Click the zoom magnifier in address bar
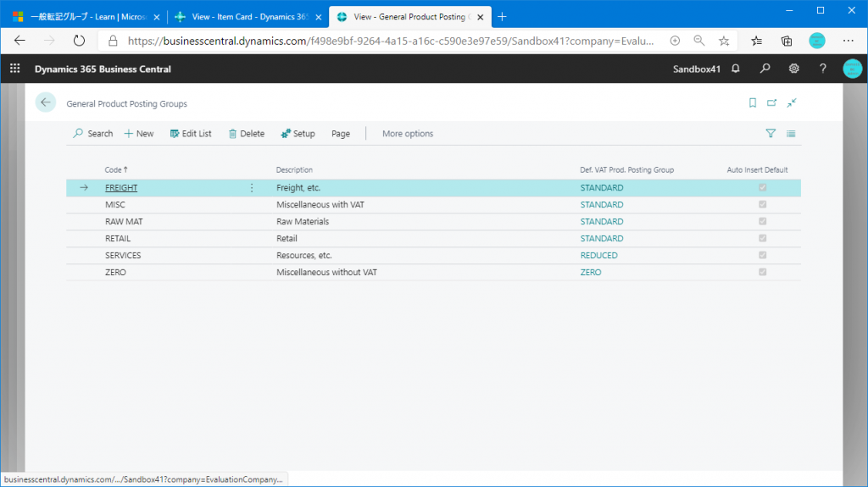Viewport: 868px width, 487px height. coord(698,41)
